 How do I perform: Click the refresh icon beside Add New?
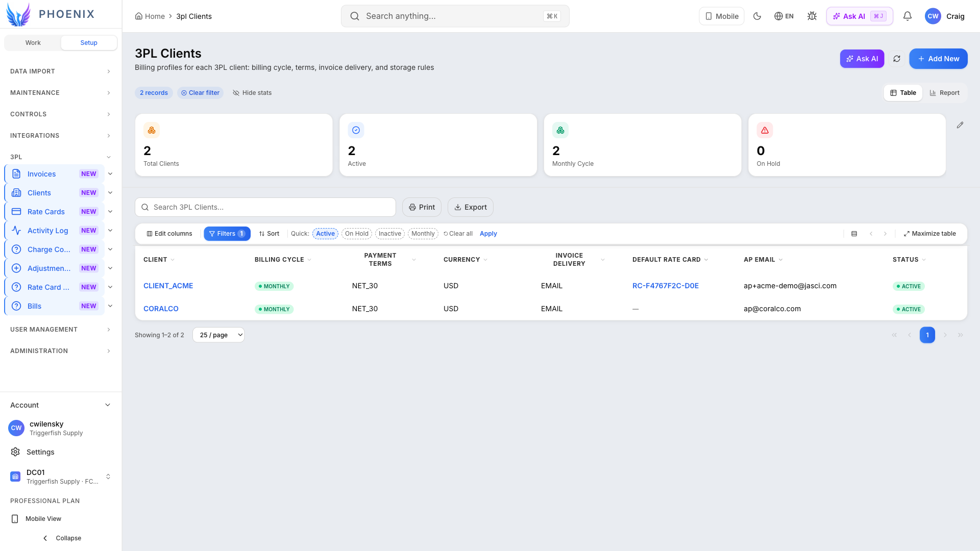[897, 59]
